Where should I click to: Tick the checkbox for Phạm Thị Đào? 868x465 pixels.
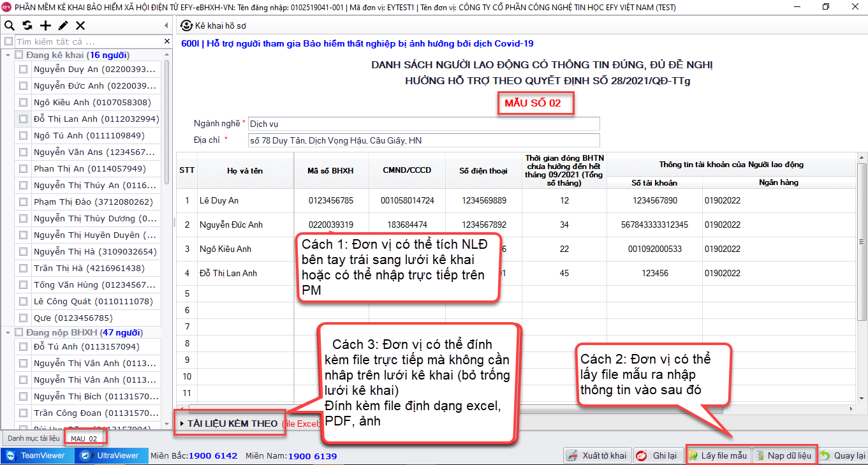pyautogui.click(x=24, y=202)
